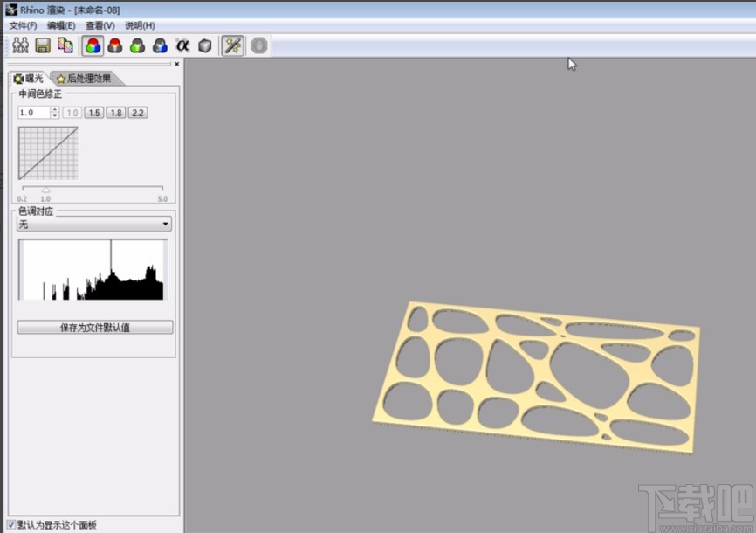The width and height of the screenshot is (756, 533).
Task: Display the alpha channel
Action: point(182,45)
